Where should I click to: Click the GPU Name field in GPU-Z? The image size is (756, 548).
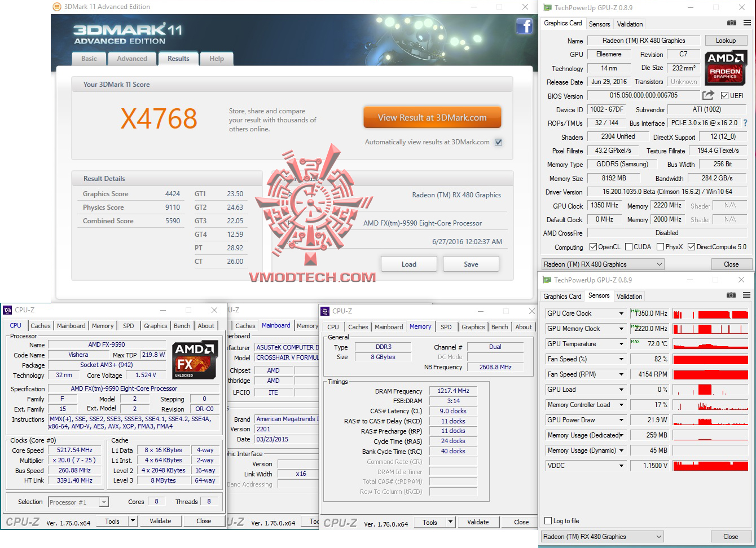click(644, 41)
